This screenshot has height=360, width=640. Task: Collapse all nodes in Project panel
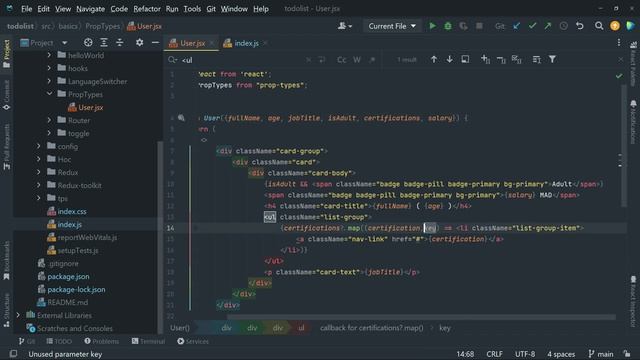click(x=120, y=42)
